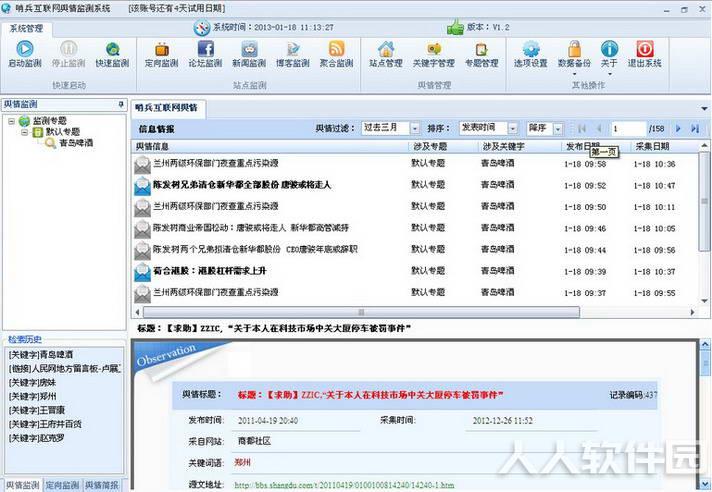
Task: Click 商都社区 source site value
Action: coord(254,441)
